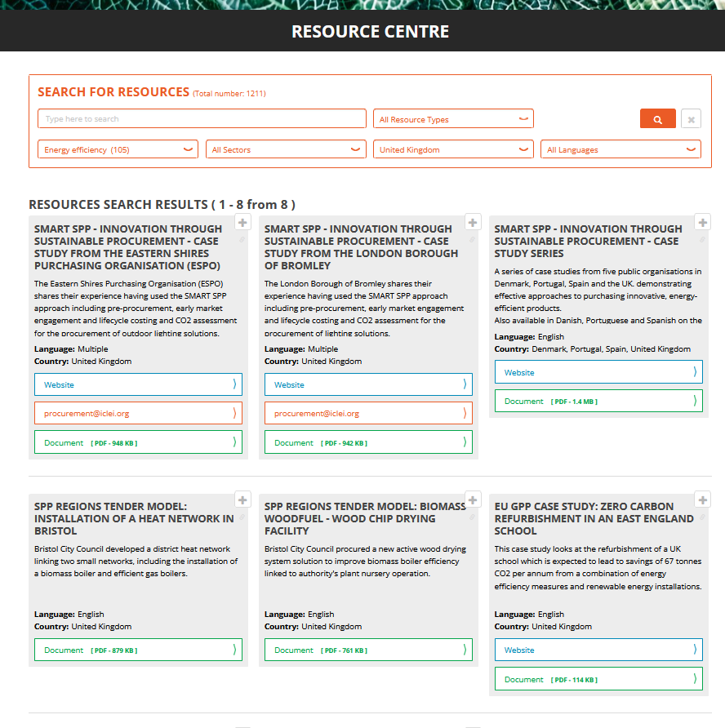
Task: Open Website link on Case Study Series card
Action: tap(598, 372)
